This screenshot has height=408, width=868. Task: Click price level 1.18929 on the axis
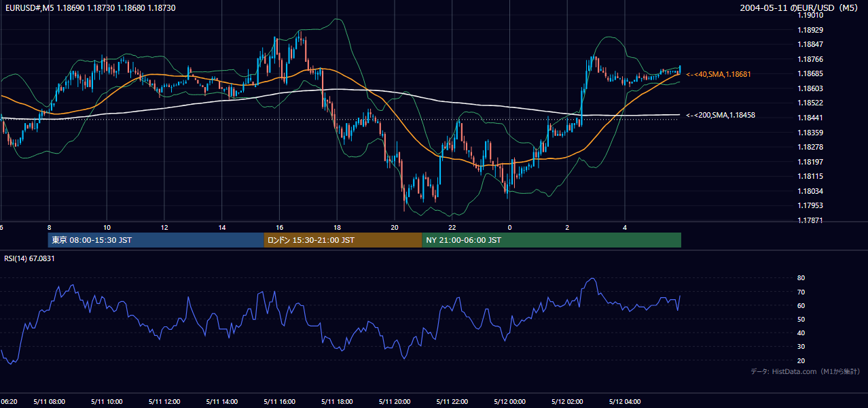811,30
